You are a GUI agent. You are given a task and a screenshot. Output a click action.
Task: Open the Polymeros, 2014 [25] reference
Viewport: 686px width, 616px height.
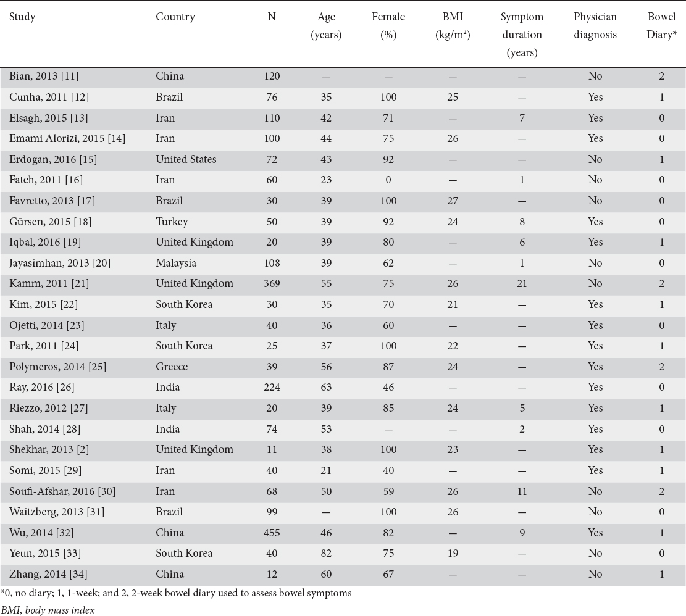[x=58, y=367]
